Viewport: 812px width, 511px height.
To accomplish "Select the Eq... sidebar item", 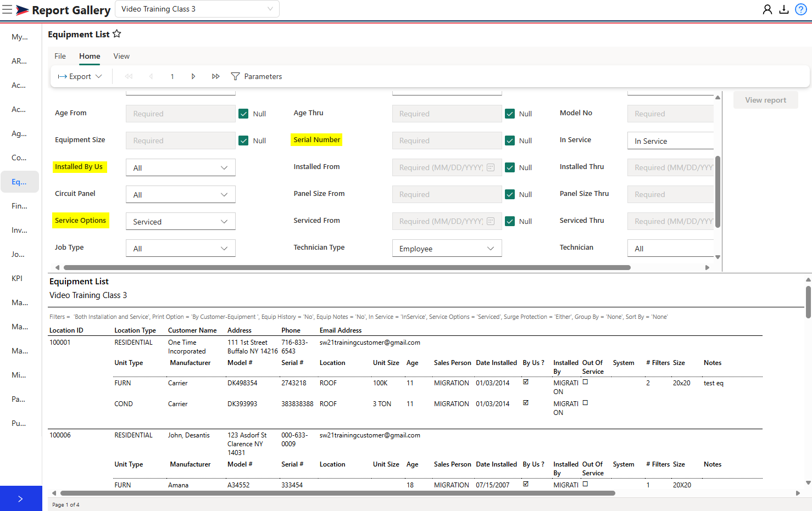I will (x=20, y=182).
